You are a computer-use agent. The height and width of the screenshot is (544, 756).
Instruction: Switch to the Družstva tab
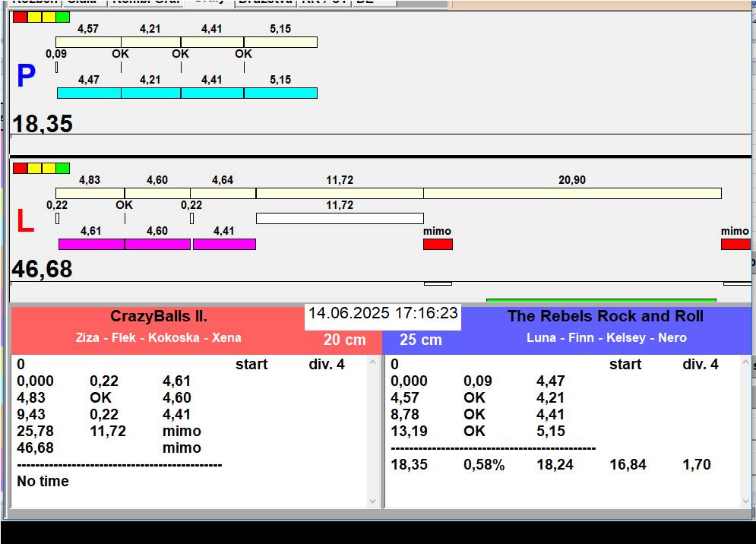264,2
